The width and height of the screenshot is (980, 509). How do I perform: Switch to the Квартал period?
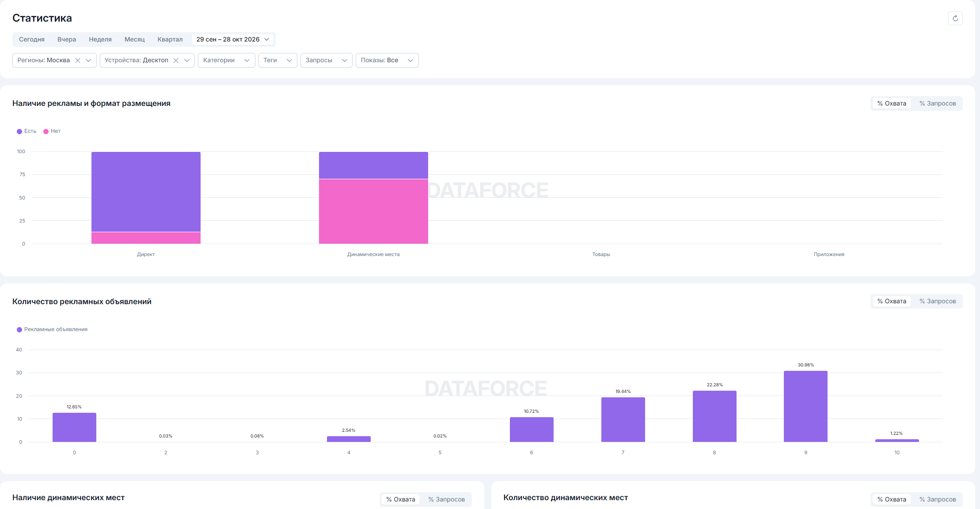click(x=170, y=39)
